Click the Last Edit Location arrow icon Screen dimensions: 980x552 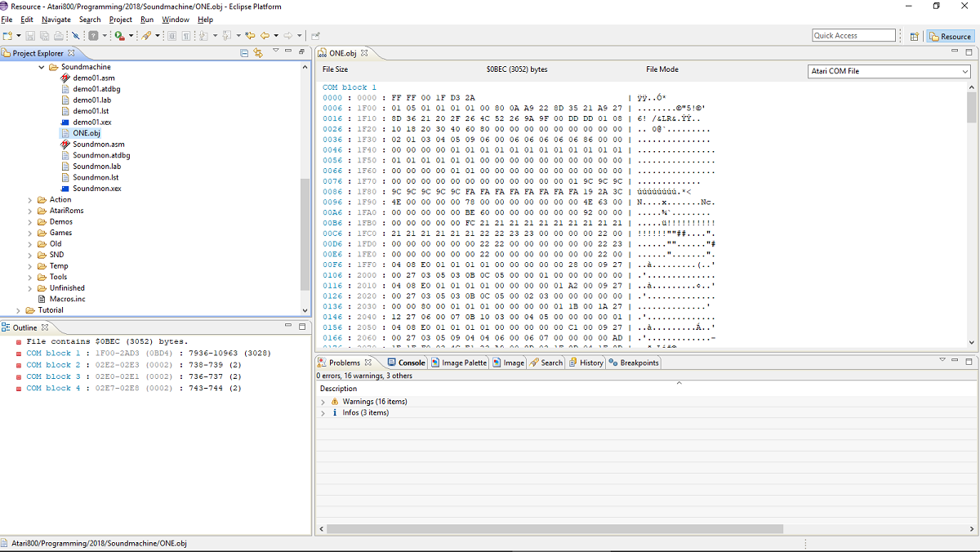[250, 36]
